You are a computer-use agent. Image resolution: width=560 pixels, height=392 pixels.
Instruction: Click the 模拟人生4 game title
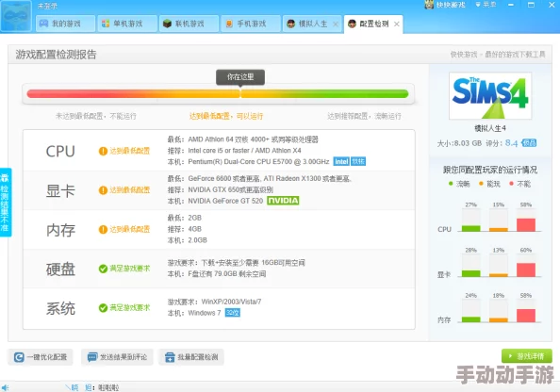(490, 128)
